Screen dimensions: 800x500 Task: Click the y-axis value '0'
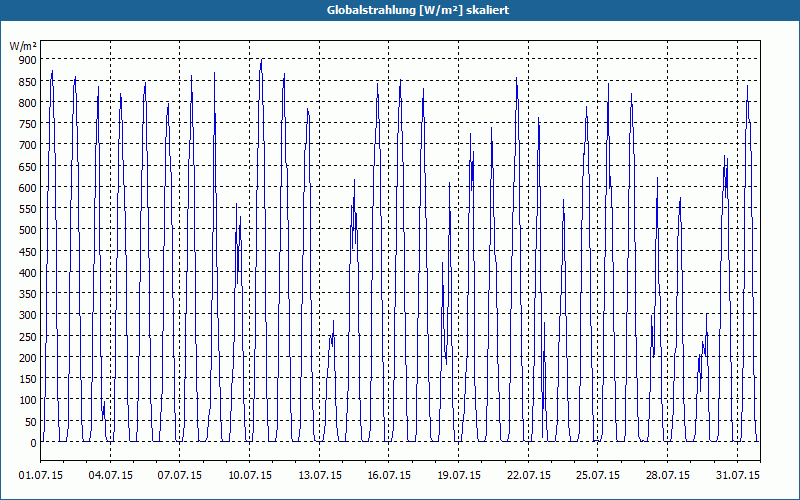pyautogui.click(x=33, y=443)
